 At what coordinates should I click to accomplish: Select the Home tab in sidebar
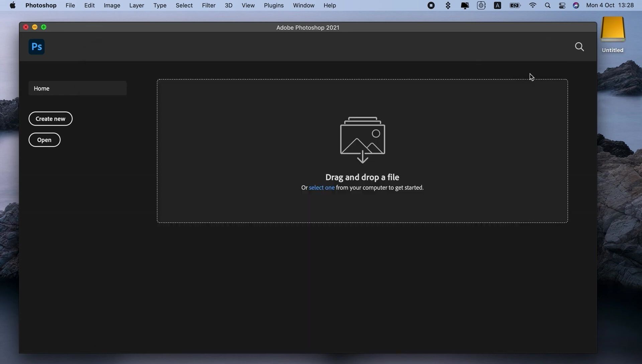[78, 88]
